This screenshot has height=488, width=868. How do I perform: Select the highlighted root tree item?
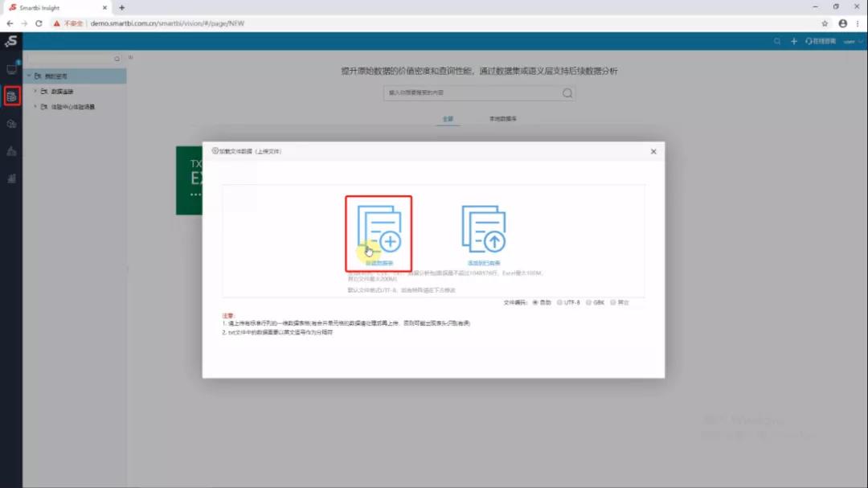click(75, 76)
